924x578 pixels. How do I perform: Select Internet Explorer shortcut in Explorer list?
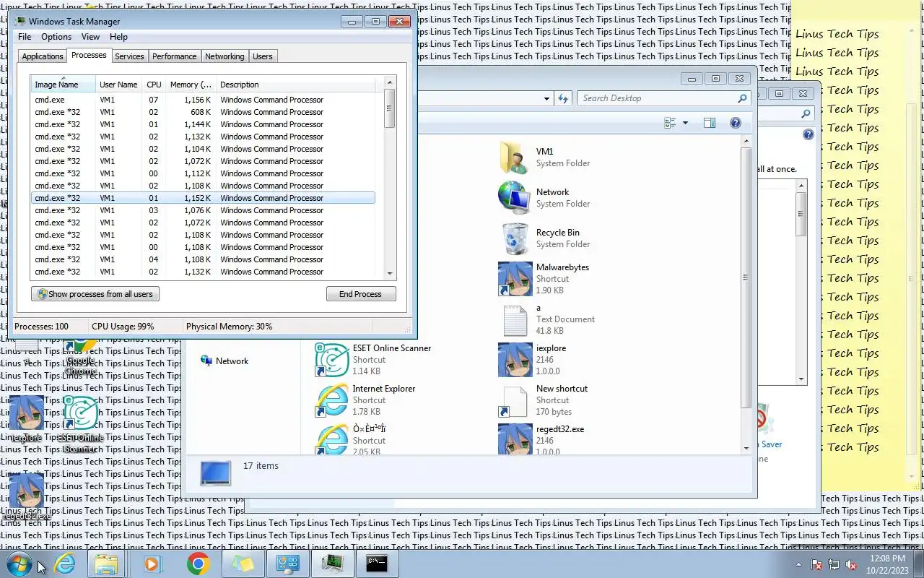[332, 400]
